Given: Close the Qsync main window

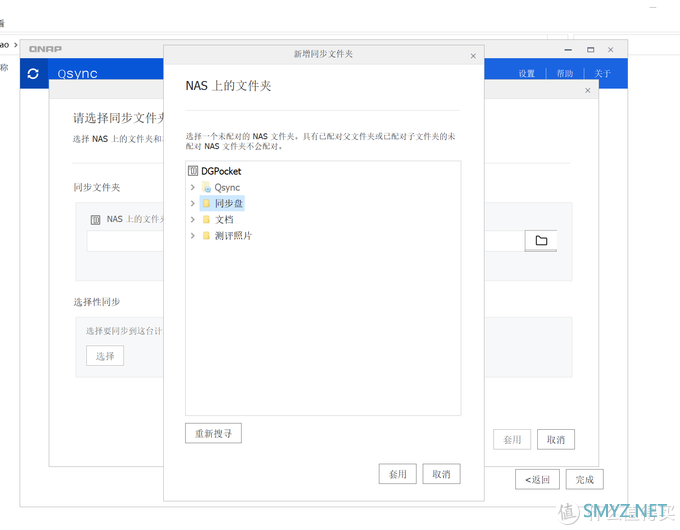Looking at the screenshot, I should click(611, 50).
